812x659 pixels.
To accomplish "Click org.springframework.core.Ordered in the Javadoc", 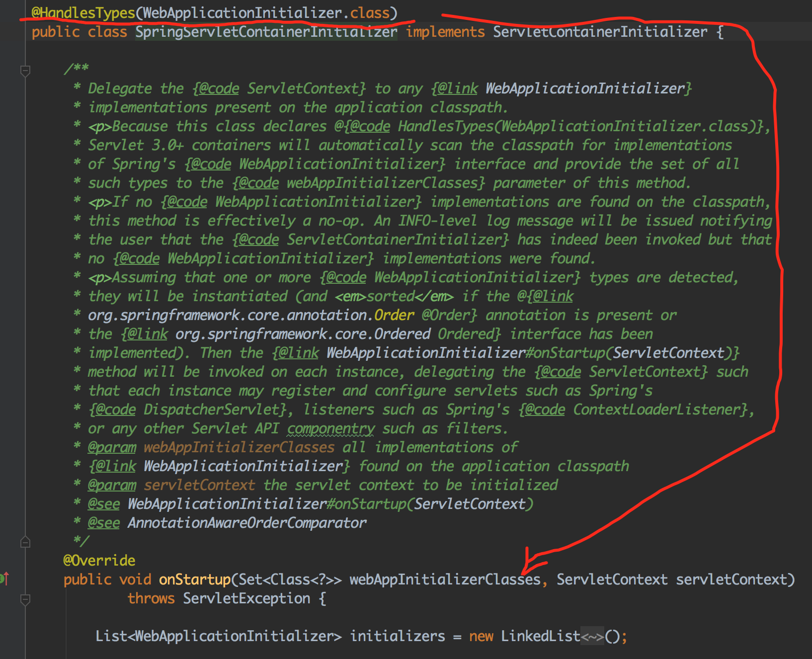I will pyautogui.click(x=303, y=334).
